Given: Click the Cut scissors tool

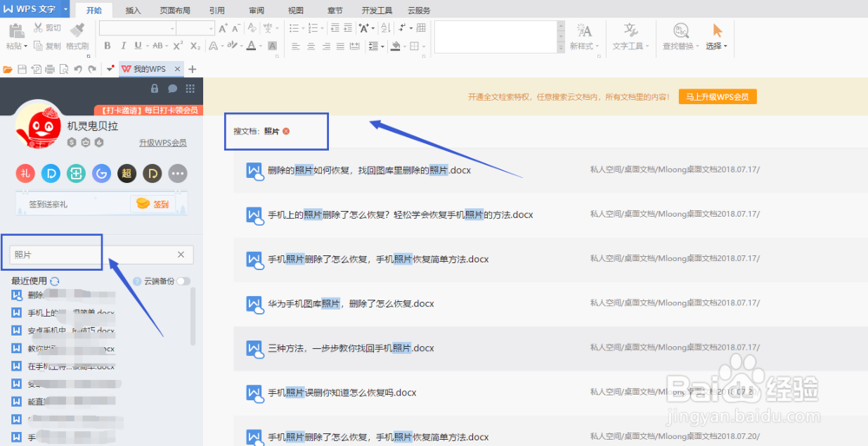Looking at the screenshot, I should pos(47,28).
